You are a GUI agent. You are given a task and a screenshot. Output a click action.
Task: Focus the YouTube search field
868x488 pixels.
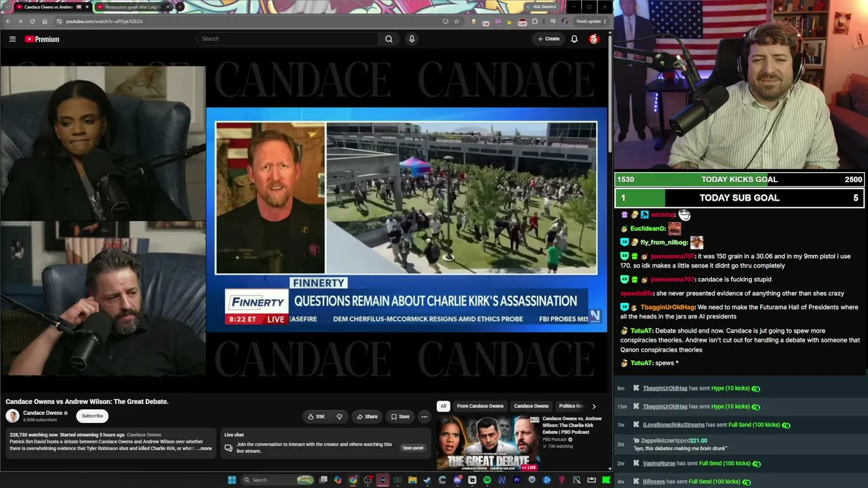[x=288, y=39]
